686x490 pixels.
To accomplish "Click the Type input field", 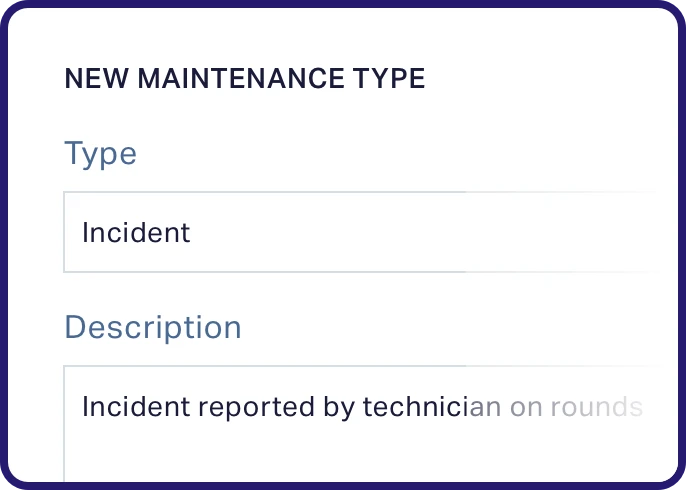I will [x=360, y=232].
